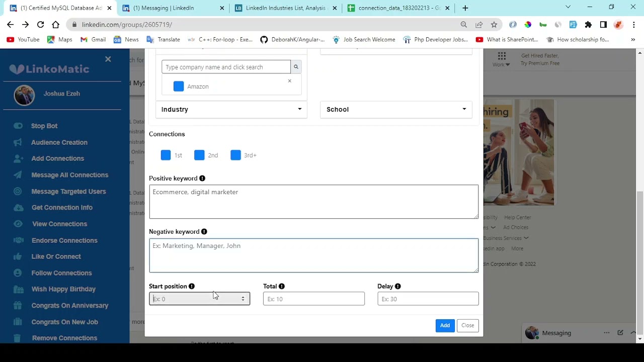This screenshot has width=644, height=362.
Task: Remove the Amazon company entry with the x
Action: click(289, 81)
